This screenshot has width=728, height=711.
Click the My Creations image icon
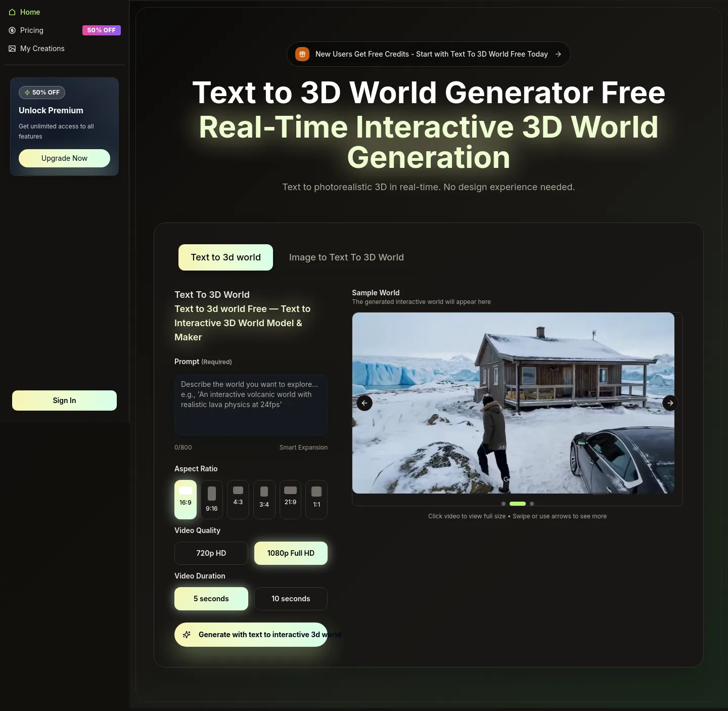click(12, 49)
